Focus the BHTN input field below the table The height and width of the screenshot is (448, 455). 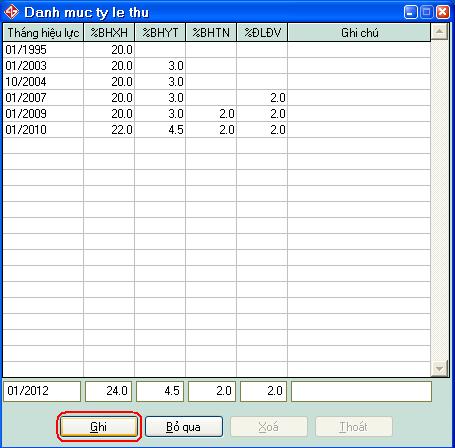click(x=212, y=391)
